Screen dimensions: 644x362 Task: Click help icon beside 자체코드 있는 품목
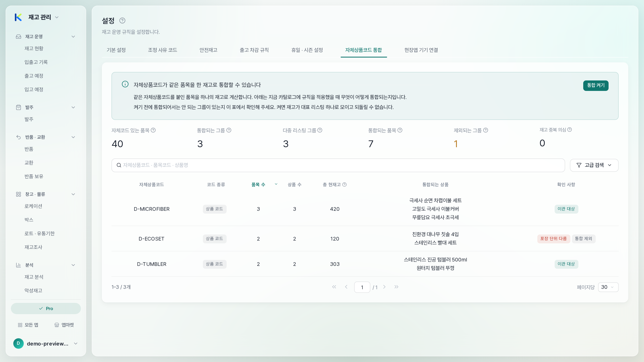pos(153,130)
